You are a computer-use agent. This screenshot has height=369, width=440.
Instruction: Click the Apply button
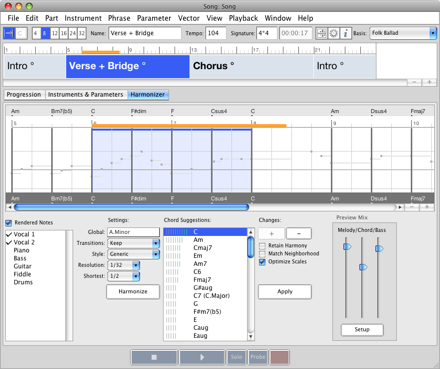(285, 292)
